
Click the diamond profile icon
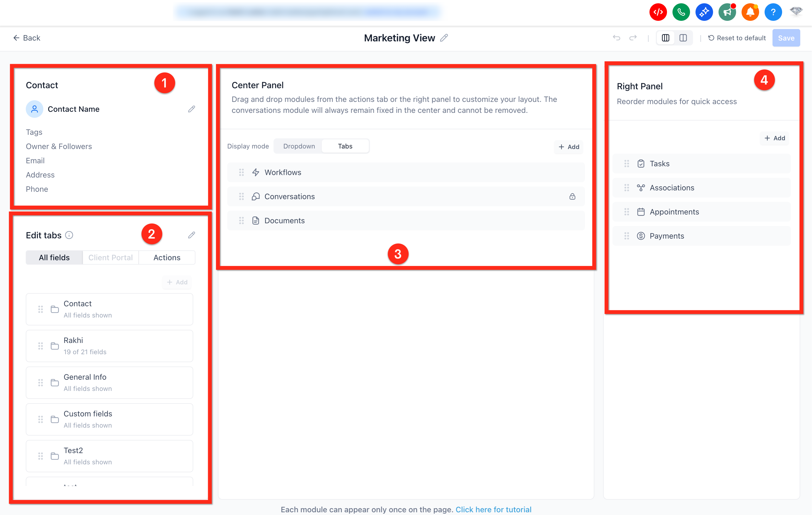click(796, 12)
